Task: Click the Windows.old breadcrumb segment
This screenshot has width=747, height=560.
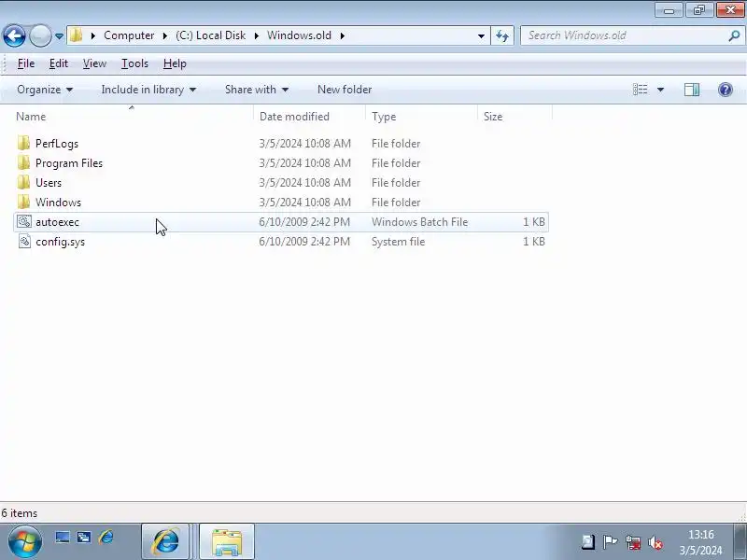Action: point(299,35)
